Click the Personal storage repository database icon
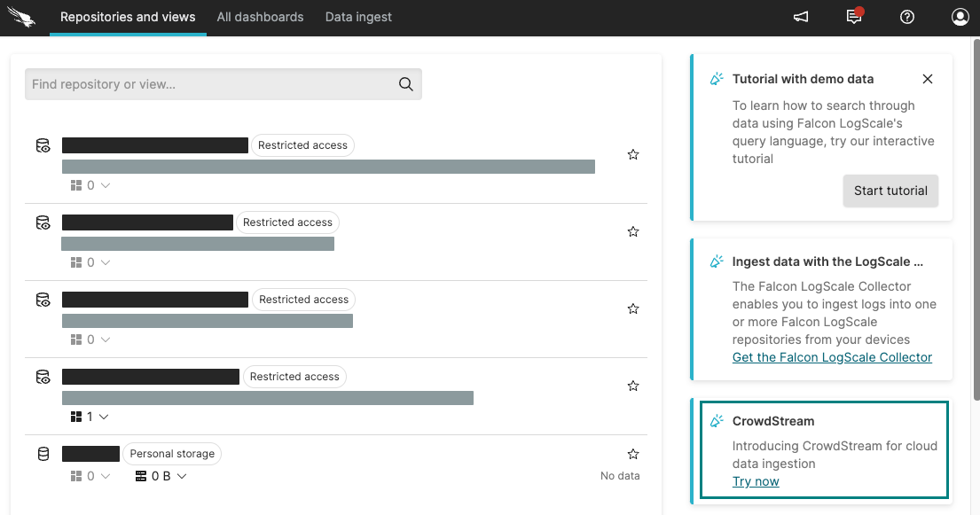Viewport: 980px width, 515px height. tap(43, 454)
